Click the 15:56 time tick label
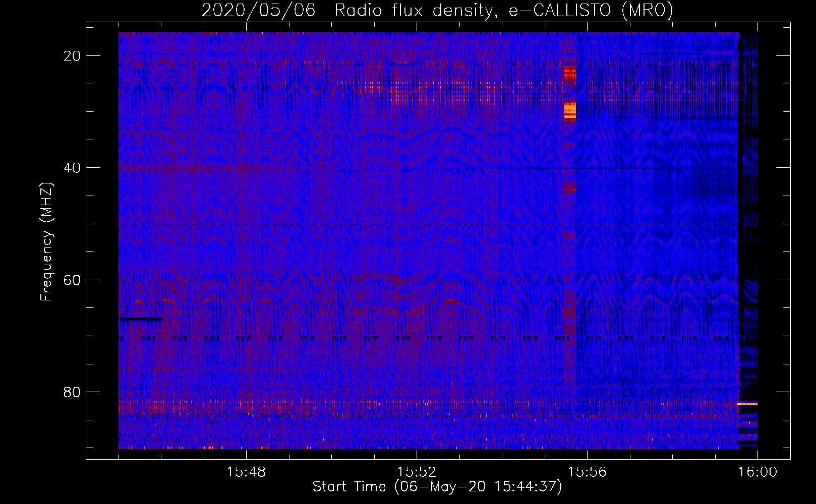Viewport: 816px width, 504px height. [x=587, y=472]
